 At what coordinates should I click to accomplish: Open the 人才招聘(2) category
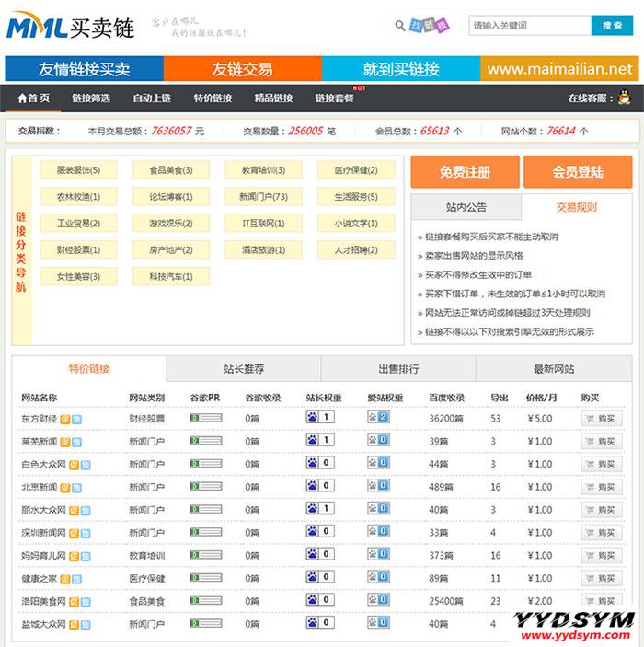click(356, 249)
